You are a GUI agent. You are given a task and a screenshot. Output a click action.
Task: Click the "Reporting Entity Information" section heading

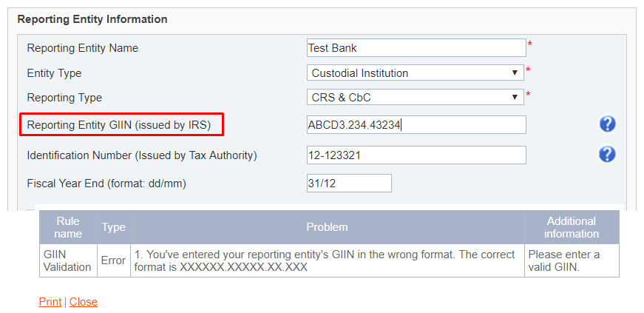pyautogui.click(x=92, y=19)
